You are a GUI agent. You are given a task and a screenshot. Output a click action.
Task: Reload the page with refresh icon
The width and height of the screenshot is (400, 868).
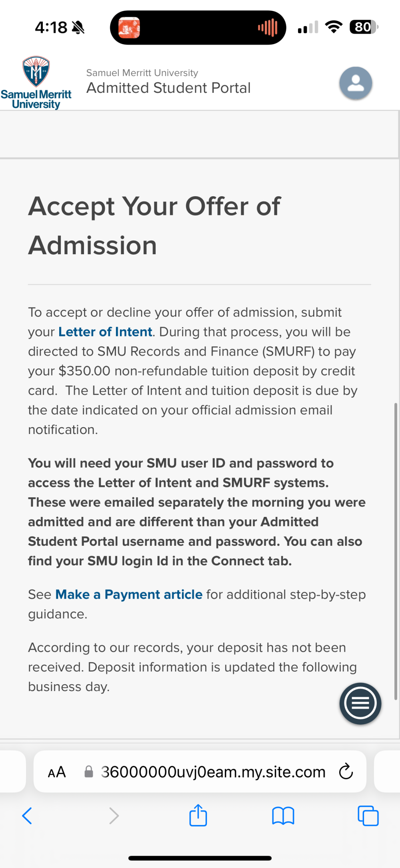coord(346,772)
